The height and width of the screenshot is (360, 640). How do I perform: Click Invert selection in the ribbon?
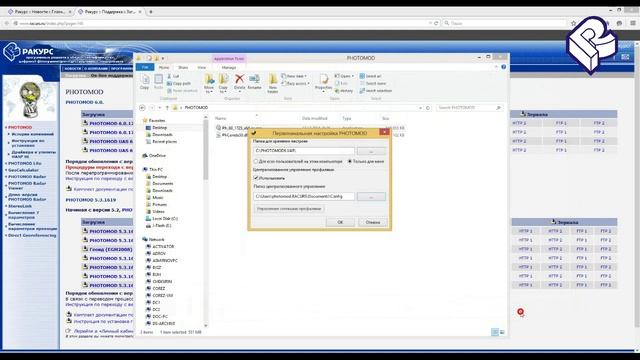[376, 91]
